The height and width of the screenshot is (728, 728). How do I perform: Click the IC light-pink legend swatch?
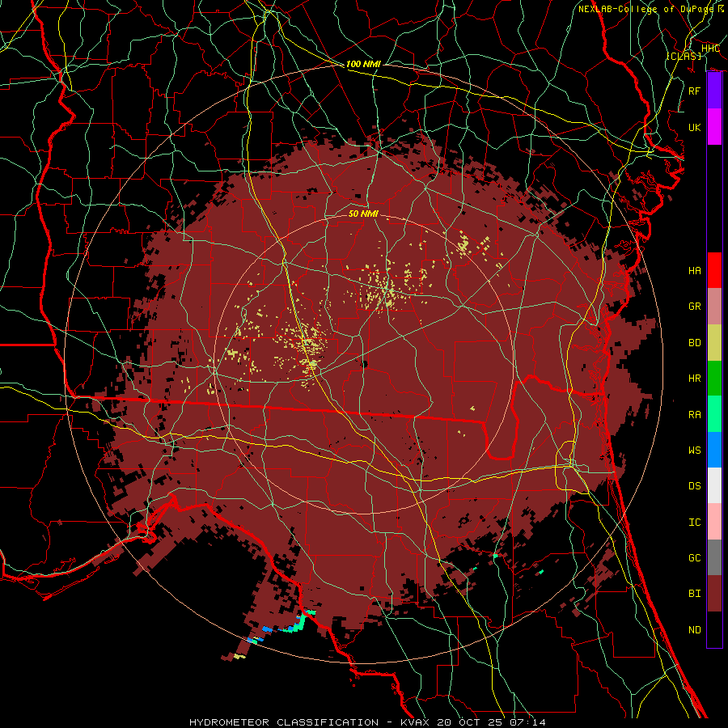click(x=714, y=522)
